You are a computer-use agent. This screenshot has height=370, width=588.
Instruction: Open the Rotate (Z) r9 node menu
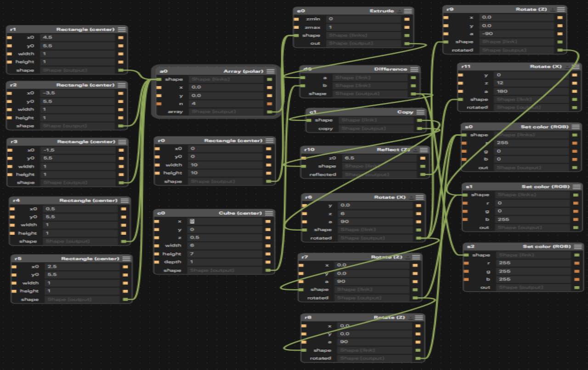click(560, 9)
